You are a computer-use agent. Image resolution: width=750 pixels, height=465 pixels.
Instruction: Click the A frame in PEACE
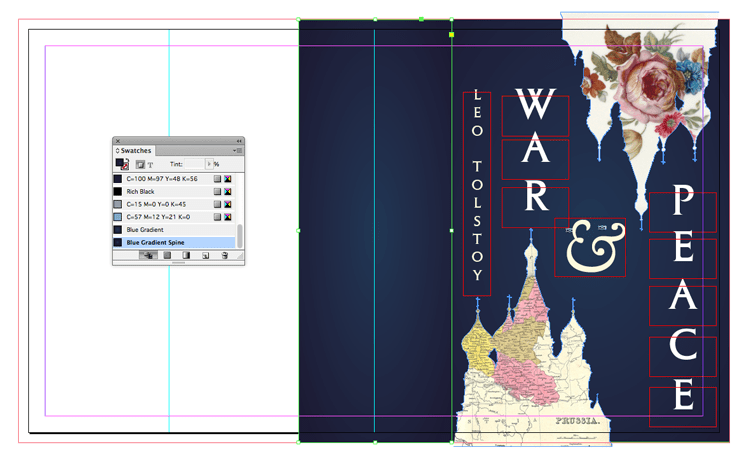pyautogui.click(x=683, y=306)
